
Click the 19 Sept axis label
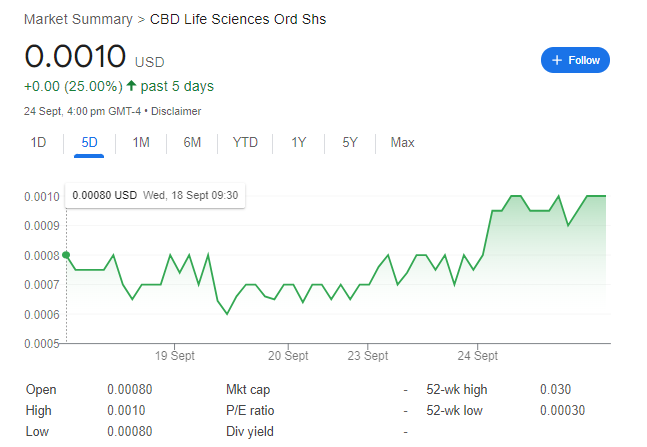(175, 355)
